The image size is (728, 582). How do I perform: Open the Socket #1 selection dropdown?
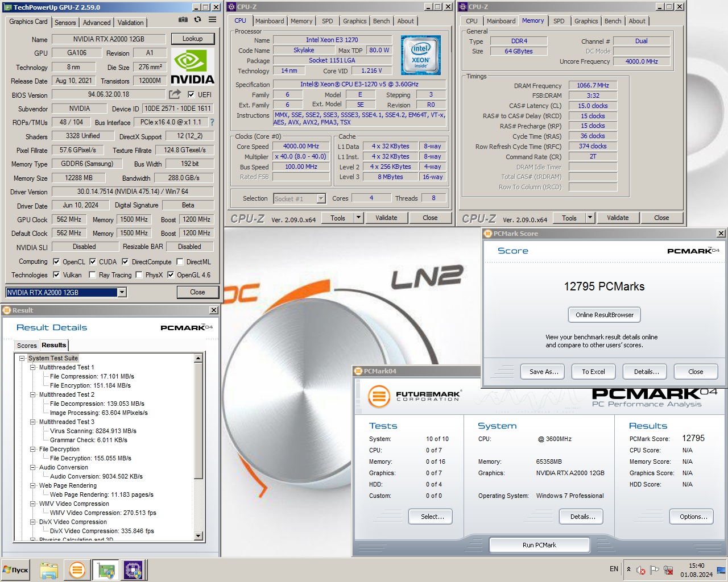click(321, 198)
